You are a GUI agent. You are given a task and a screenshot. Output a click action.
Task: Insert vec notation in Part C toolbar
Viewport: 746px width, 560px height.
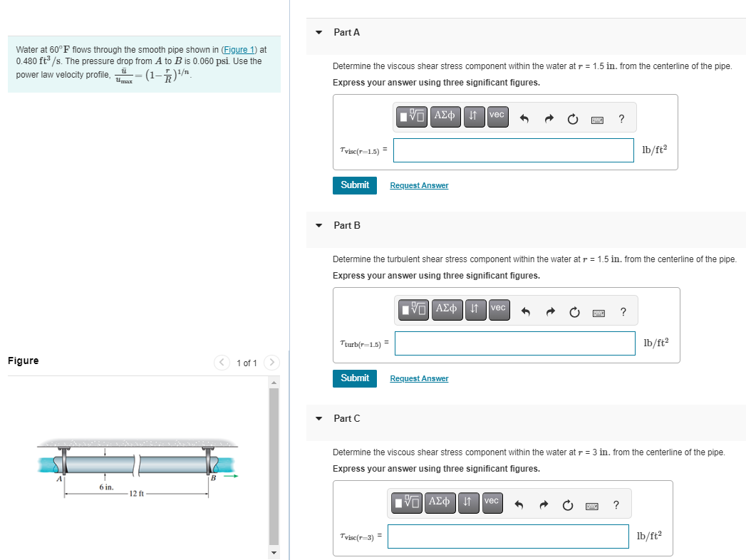coord(492,503)
